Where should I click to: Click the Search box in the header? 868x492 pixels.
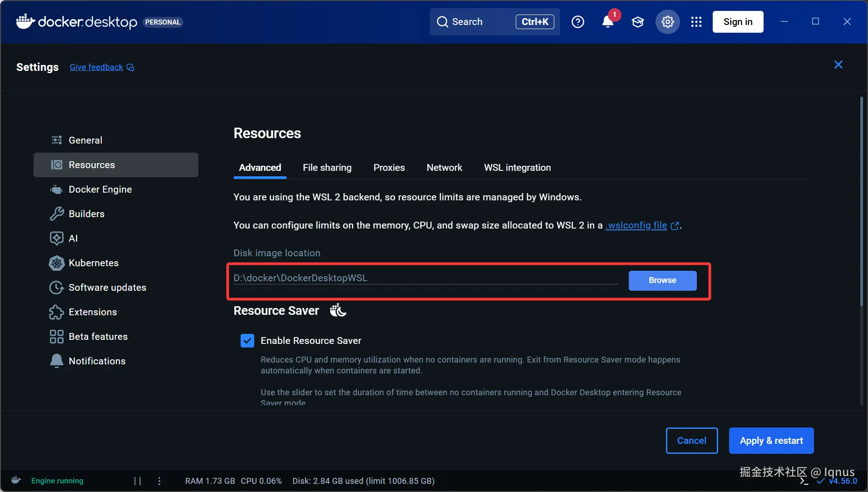(495, 22)
